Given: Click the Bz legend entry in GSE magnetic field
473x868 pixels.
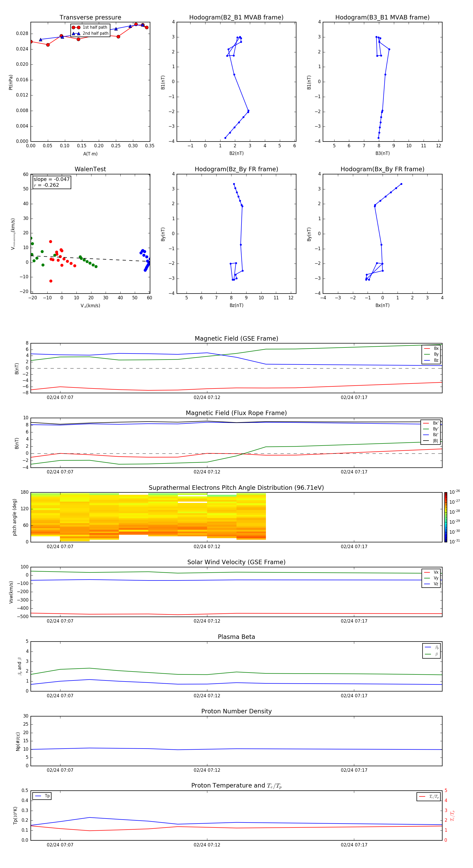Looking at the screenshot, I should 431,360.
